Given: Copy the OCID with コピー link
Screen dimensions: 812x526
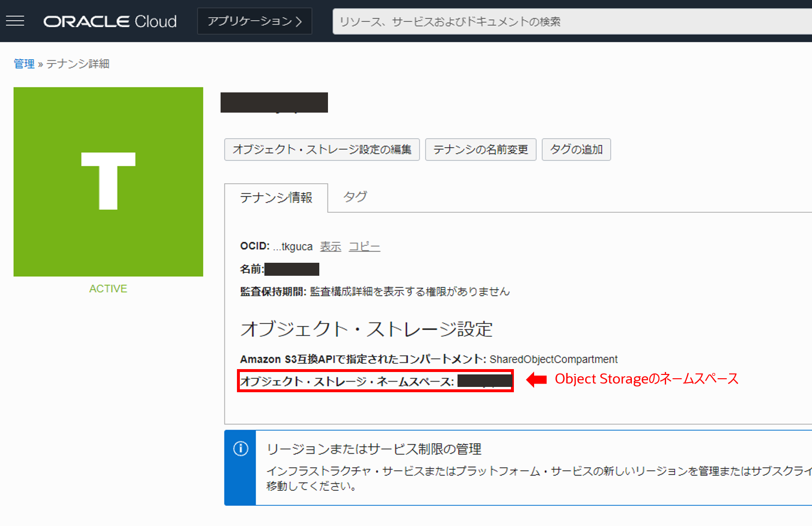Looking at the screenshot, I should [x=364, y=247].
